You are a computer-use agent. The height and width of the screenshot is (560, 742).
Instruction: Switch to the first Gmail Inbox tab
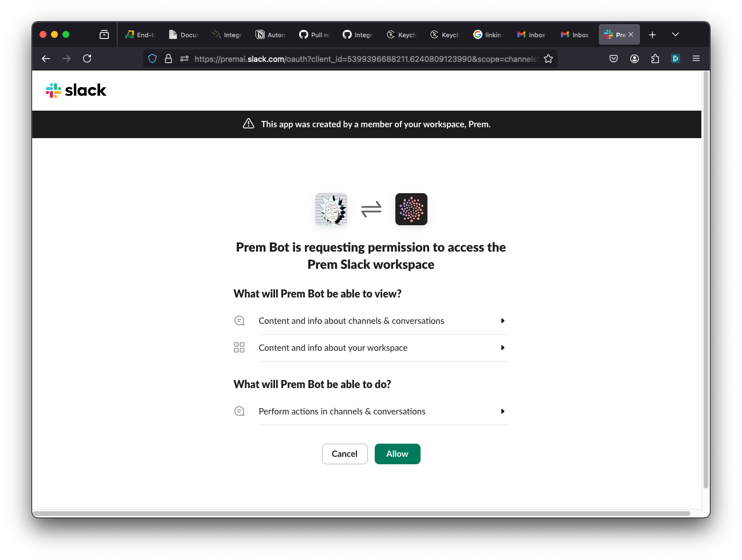coord(533,34)
